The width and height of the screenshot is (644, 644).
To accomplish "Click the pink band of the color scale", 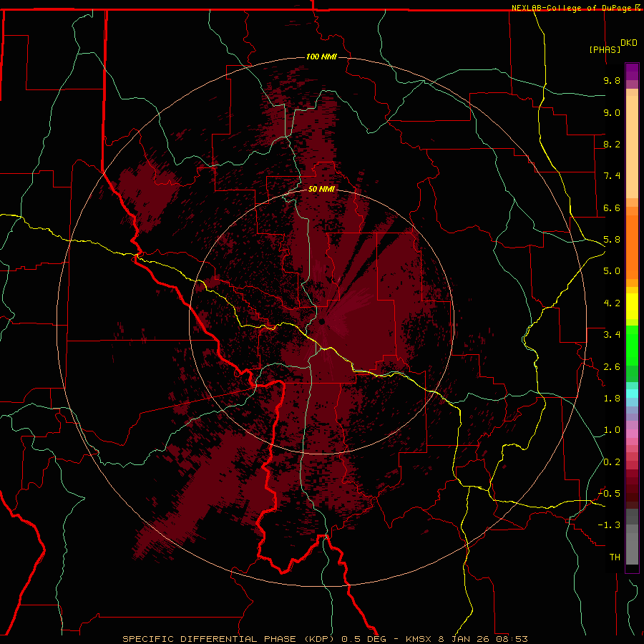I will point(632,434).
